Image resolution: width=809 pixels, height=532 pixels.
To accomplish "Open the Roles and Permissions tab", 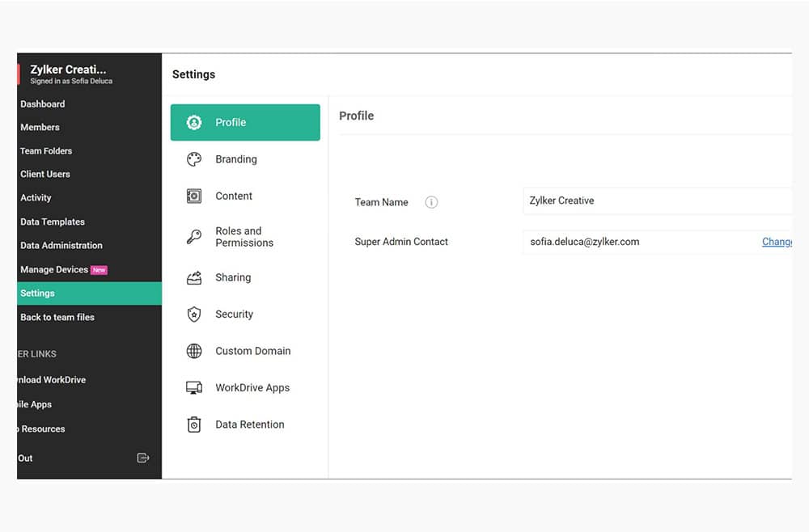I will pos(245,237).
